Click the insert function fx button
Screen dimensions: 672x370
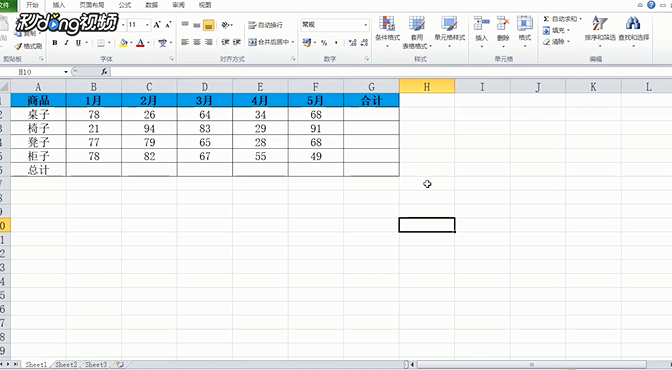104,72
